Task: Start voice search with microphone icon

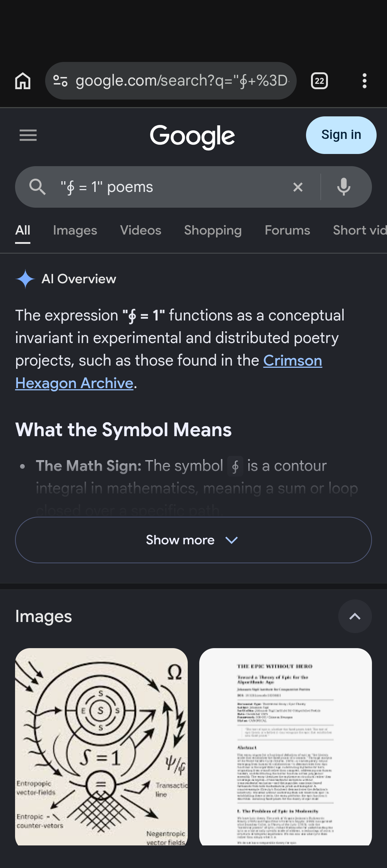Action: (x=344, y=187)
